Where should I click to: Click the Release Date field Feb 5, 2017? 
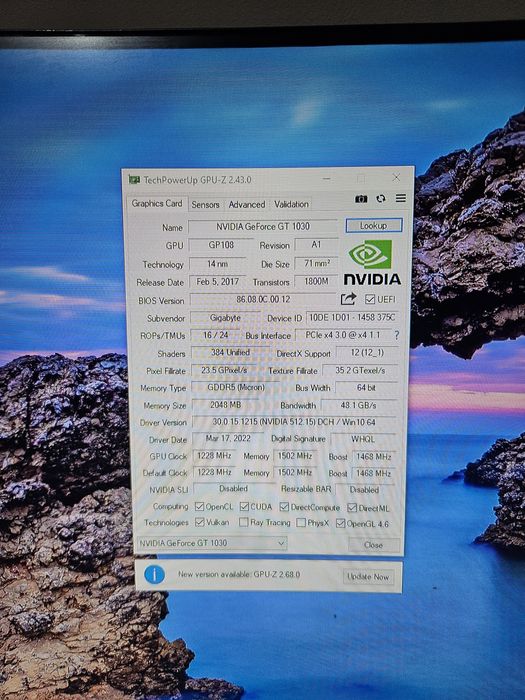pyautogui.click(x=217, y=282)
